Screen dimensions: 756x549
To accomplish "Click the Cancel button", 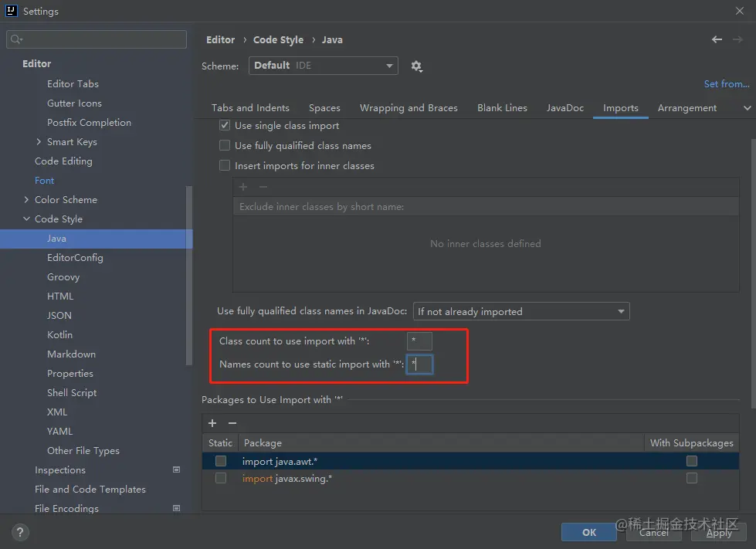I will coord(654,532).
